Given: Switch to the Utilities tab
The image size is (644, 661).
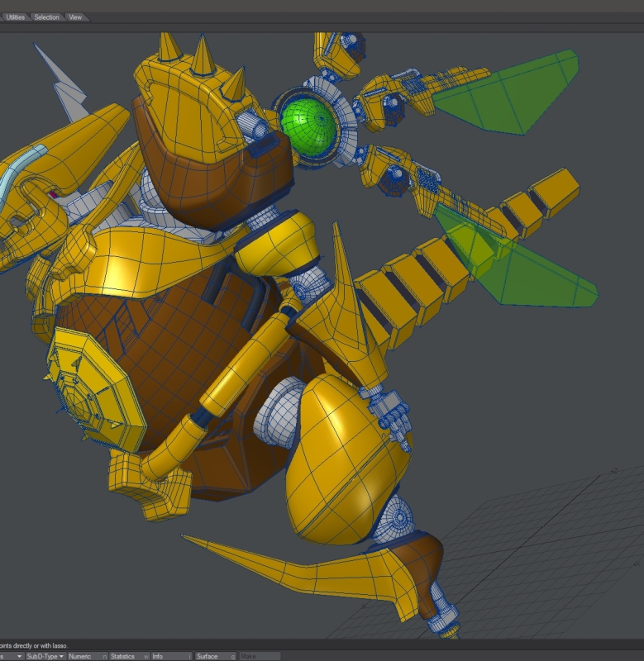Looking at the screenshot, I should coord(15,17).
